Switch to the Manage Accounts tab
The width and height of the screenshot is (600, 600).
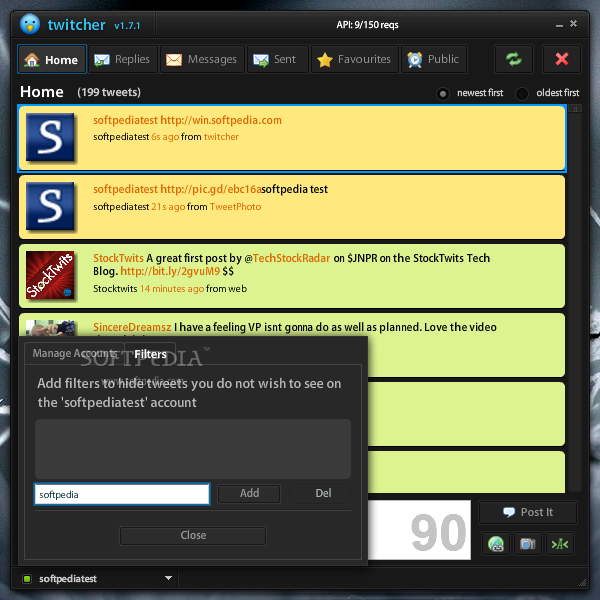pos(74,353)
